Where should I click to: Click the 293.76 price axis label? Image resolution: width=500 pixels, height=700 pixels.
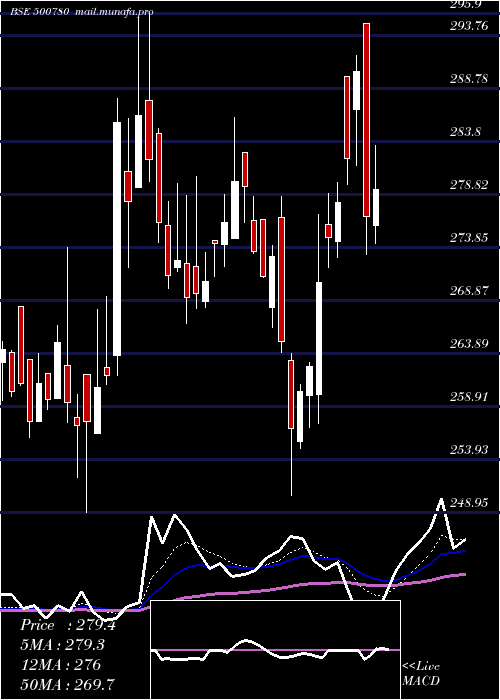tap(469, 26)
